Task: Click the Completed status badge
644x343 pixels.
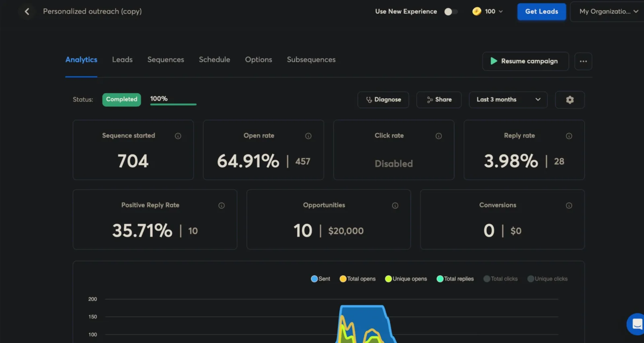Action: tap(122, 100)
